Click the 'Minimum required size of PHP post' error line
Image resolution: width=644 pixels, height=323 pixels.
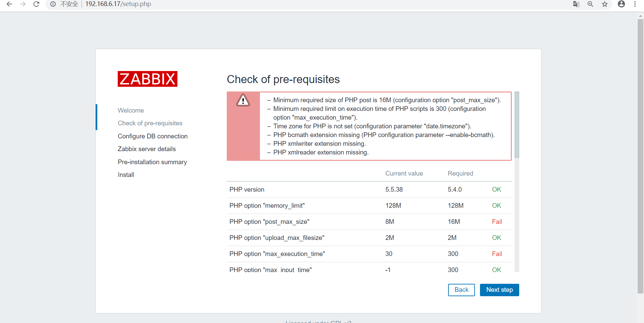click(387, 100)
